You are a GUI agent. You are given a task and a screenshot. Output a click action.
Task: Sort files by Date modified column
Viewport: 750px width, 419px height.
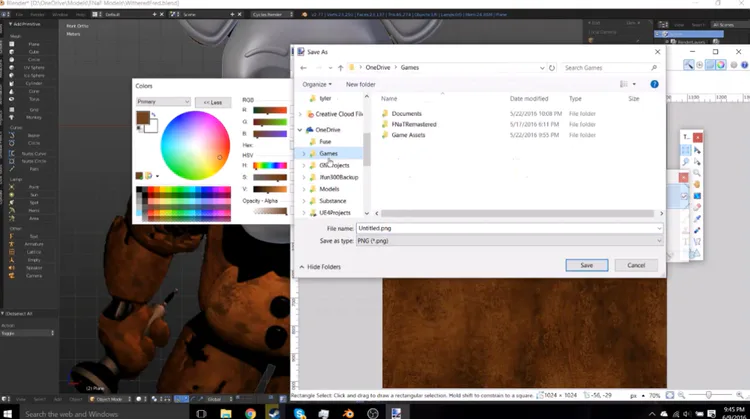coord(529,99)
